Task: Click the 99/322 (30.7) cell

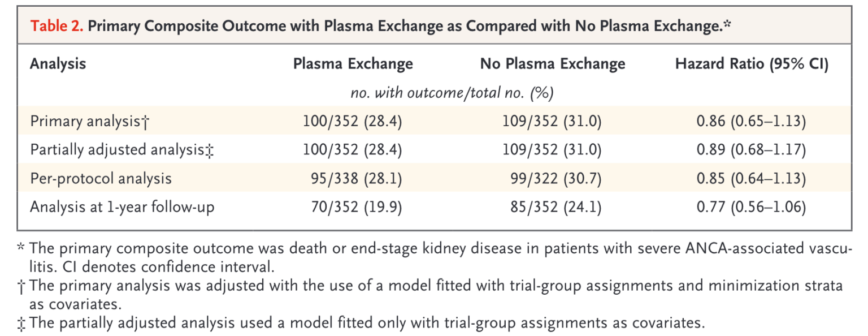Action: click(x=555, y=179)
